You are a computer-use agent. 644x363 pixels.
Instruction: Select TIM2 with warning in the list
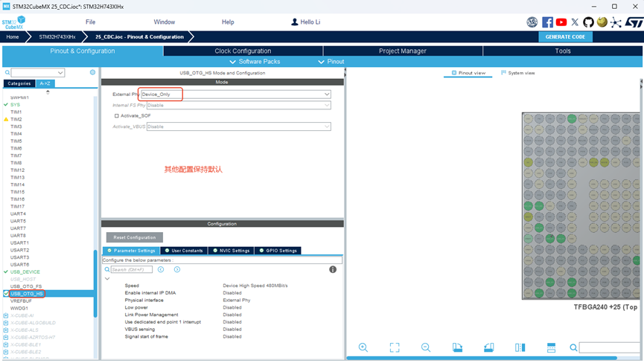(16, 119)
